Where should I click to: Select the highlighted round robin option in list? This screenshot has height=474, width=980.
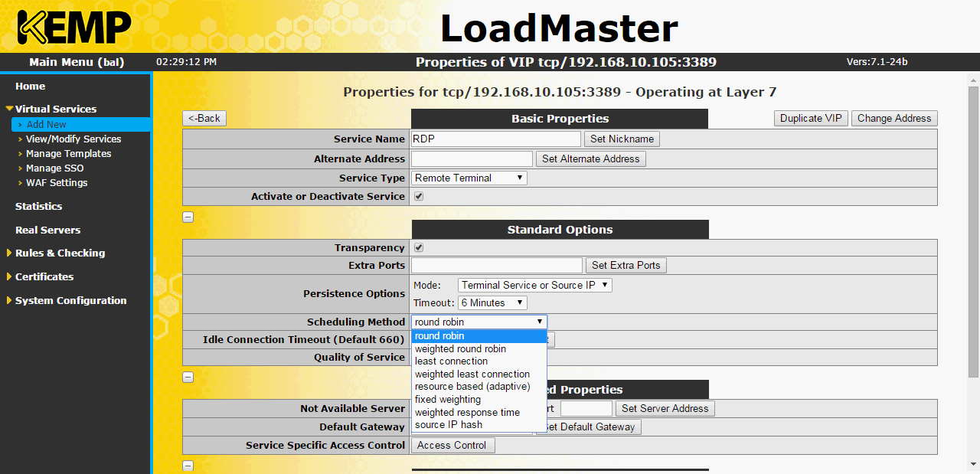point(479,336)
